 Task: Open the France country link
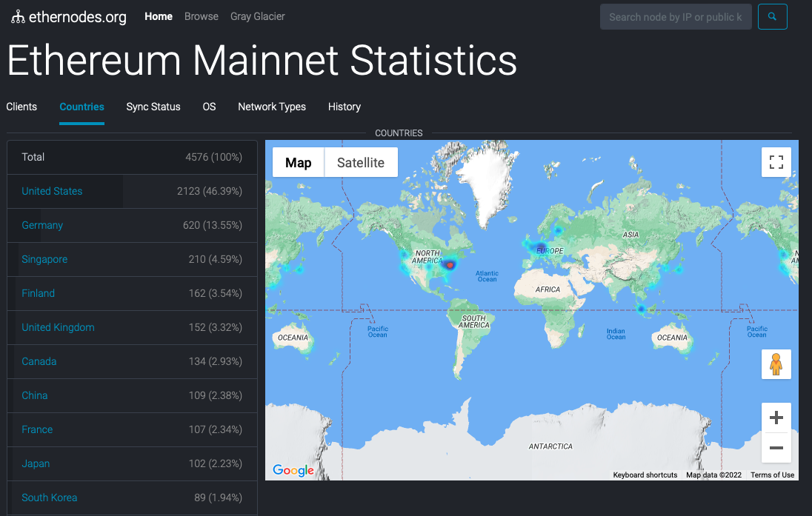point(37,429)
